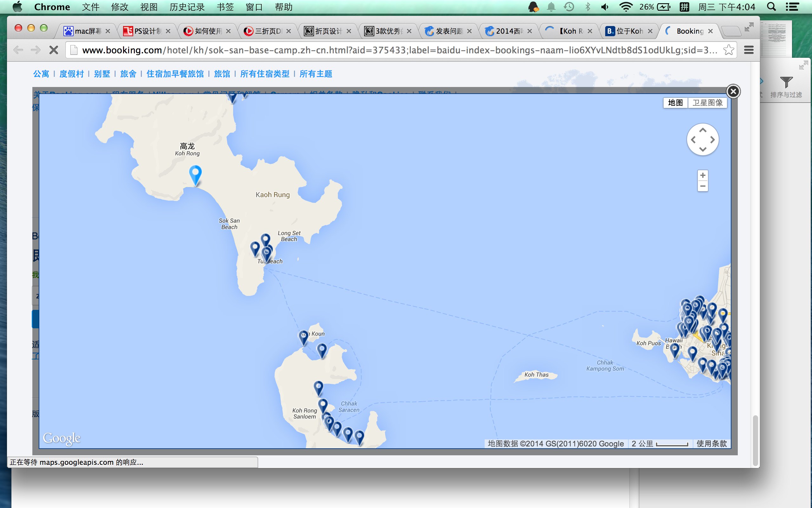Screen dimensions: 812x508
Task: Open the 所有主题 link
Action: pyautogui.click(x=316, y=74)
